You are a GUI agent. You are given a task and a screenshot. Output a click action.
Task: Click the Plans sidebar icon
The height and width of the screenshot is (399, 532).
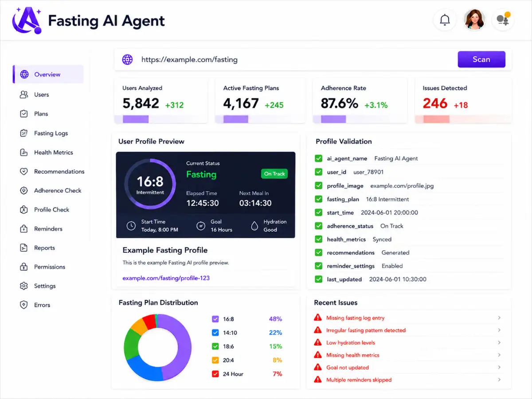(x=24, y=113)
